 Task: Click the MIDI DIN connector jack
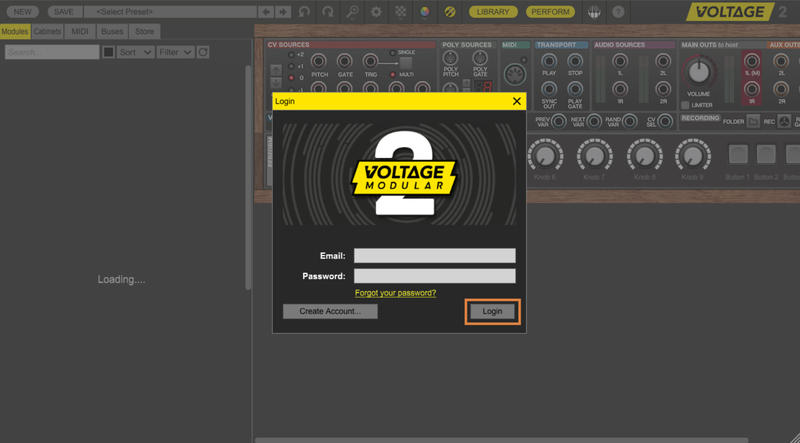514,75
